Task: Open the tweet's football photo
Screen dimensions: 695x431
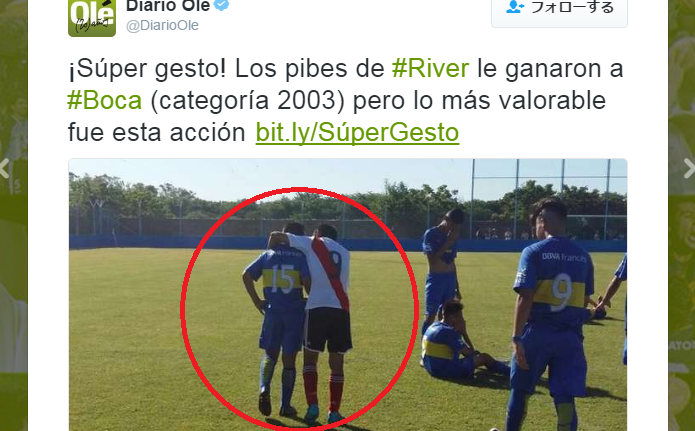Action: (348, 295)
